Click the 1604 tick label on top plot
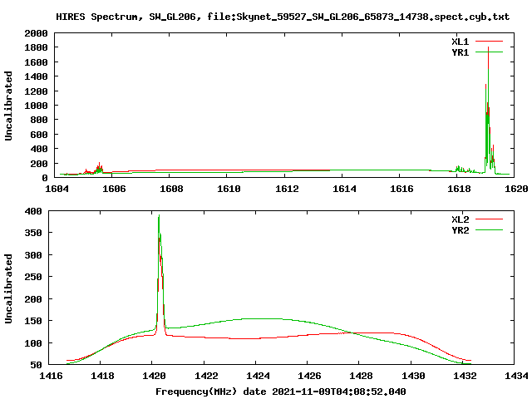Viewport: 532px width, 399px height. click(x=57, y=189)
